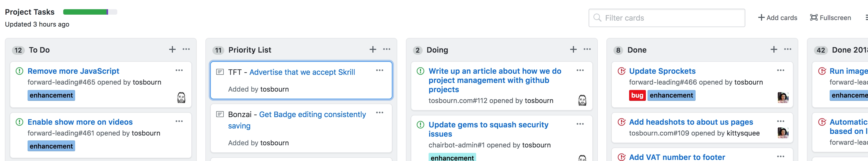Click closed issue icon on Add VAT number
This screenshot has width=868, height=161.
[621, 157]
